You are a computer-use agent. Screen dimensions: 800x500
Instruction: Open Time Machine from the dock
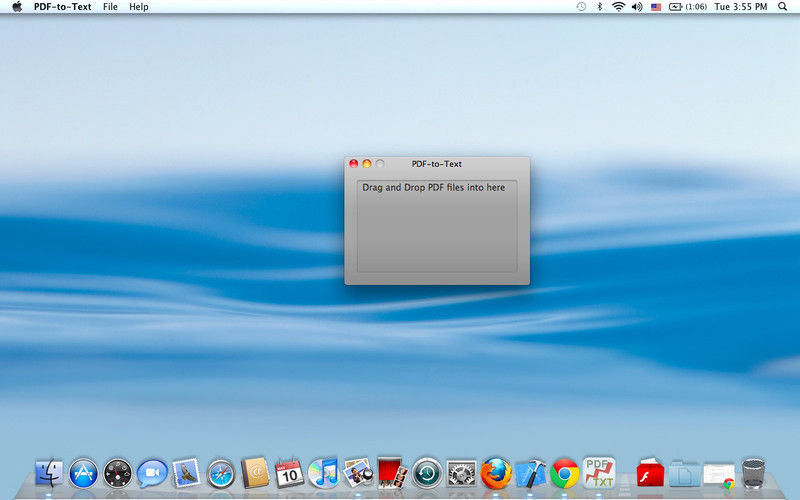tap(427, 473)
